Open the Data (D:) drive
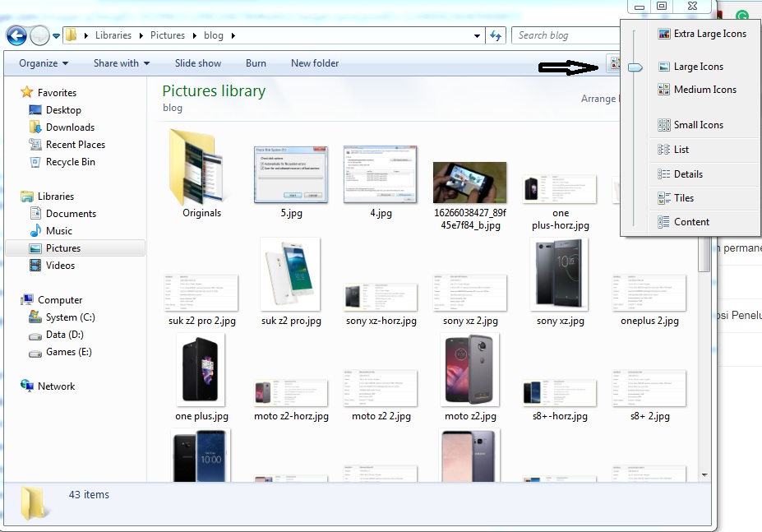The width and height of the screenshot is (762, 532). coord(63,335)
